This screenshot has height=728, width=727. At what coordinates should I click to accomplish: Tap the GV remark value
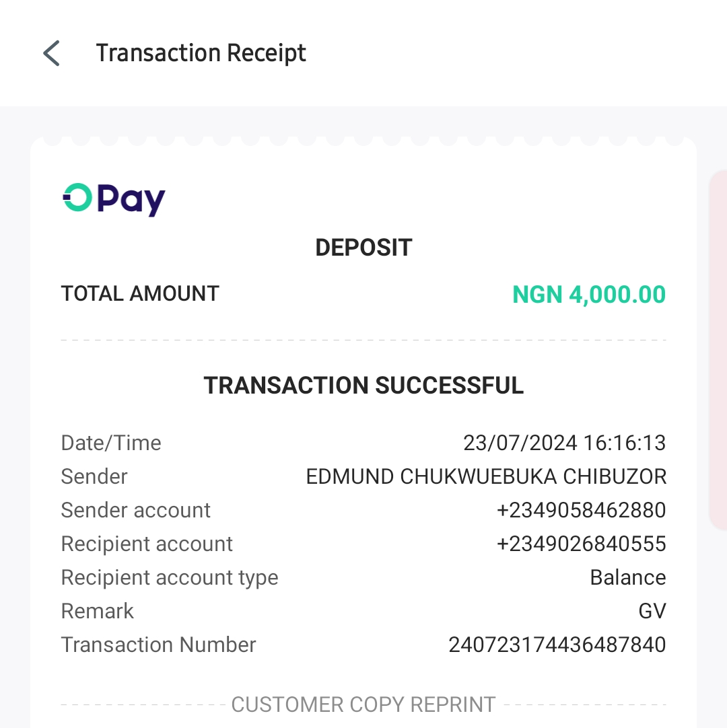pyautogui.click(x=652, y=611)
